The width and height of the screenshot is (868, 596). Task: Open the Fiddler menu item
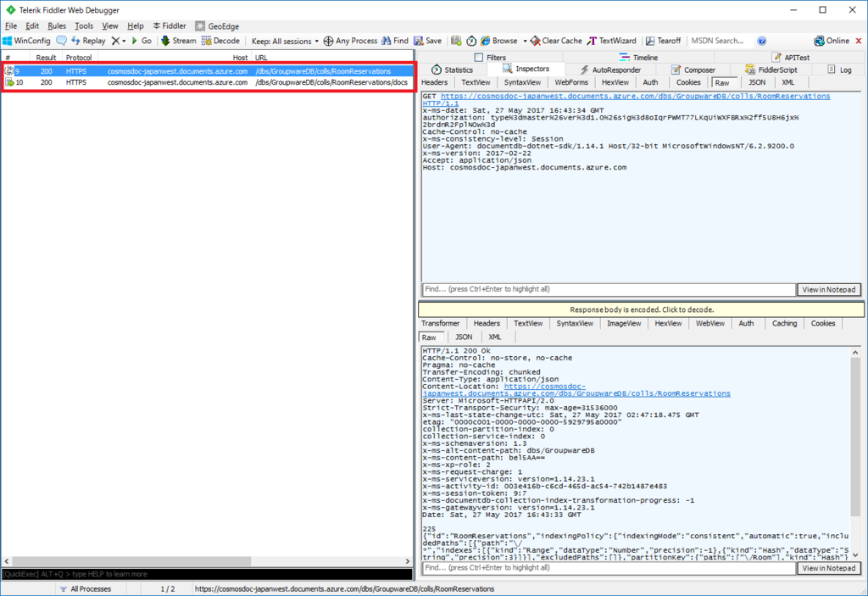[170, 26]
